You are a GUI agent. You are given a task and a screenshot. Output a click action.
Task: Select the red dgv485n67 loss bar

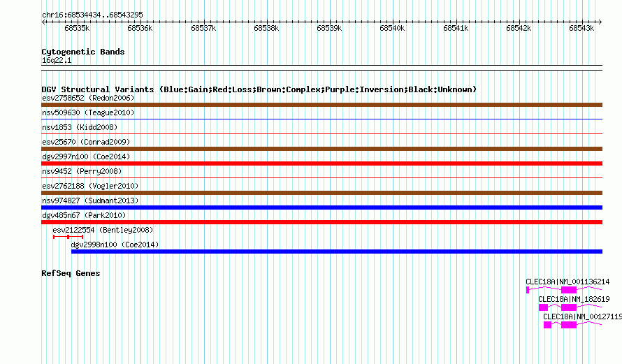pyautogui.click(x=321, y=222)
